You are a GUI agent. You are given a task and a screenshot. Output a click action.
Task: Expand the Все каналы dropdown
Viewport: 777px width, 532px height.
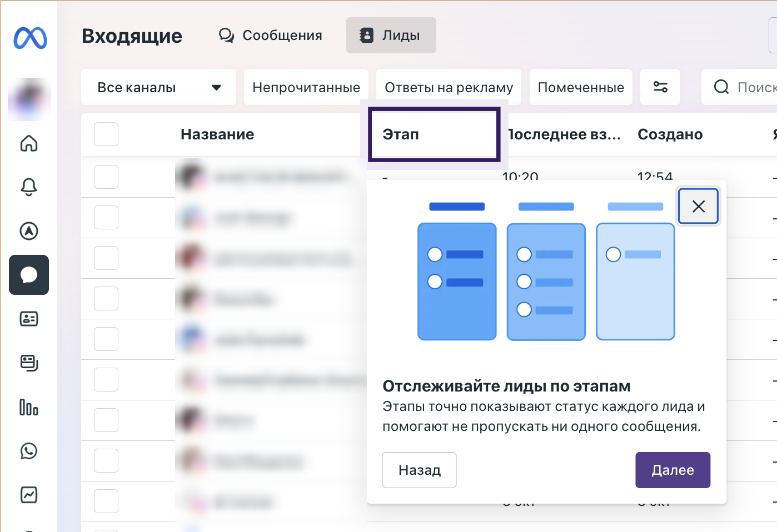click(x=159, y=87)
